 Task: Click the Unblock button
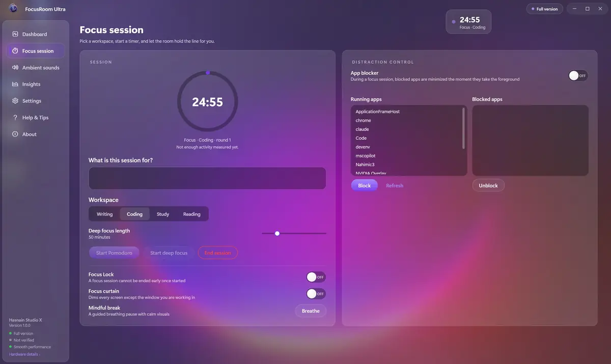(x=488, y=185)
